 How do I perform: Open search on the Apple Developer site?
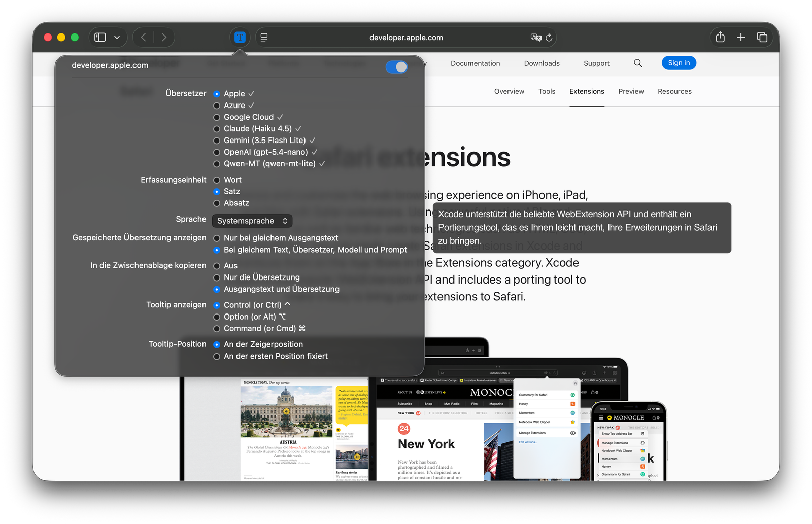638,63
